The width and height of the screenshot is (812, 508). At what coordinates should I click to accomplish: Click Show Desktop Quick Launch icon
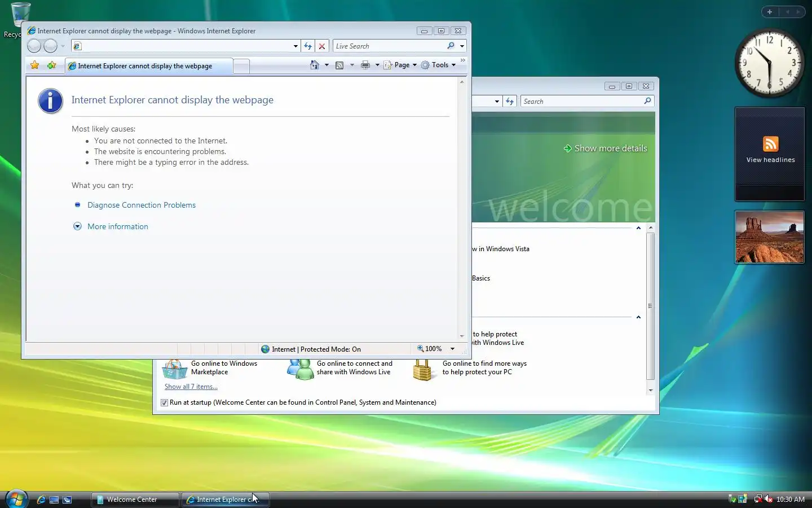point(54,500)
